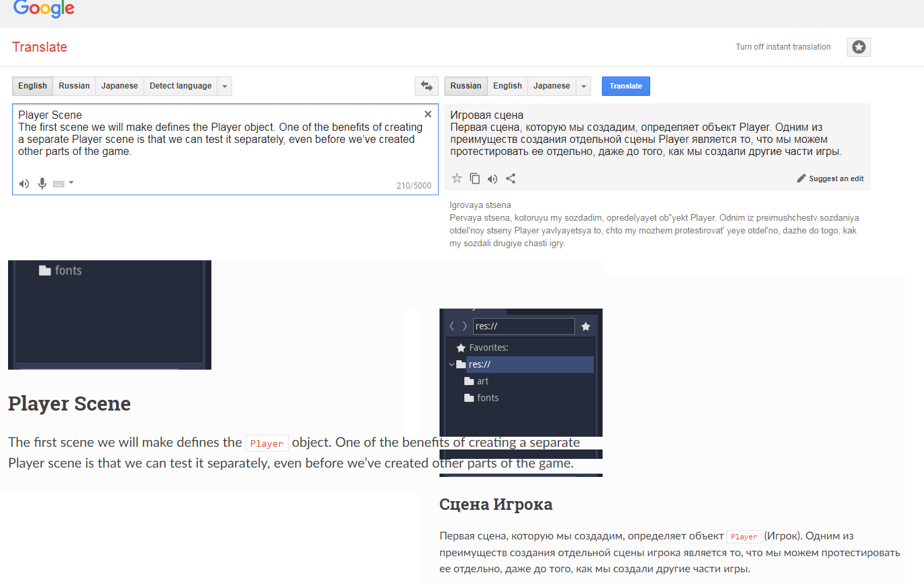Click the blue Translate button

tap(626, 86)
